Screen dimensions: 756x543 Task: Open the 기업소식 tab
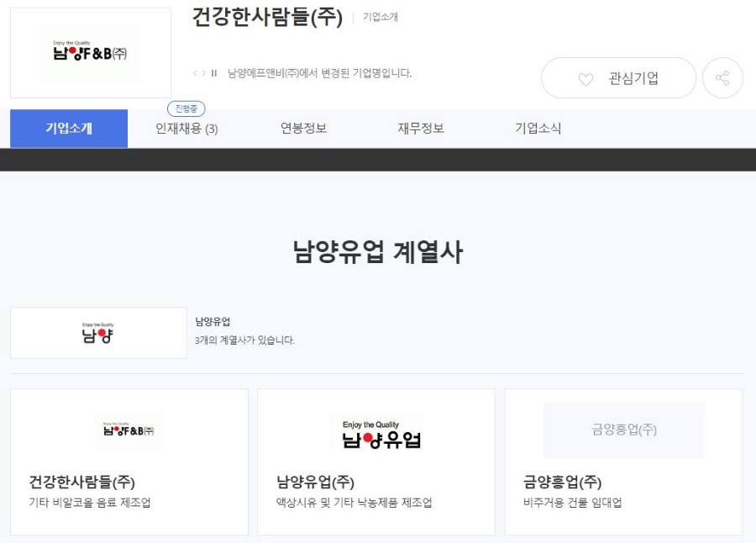(x=538, y=128)
